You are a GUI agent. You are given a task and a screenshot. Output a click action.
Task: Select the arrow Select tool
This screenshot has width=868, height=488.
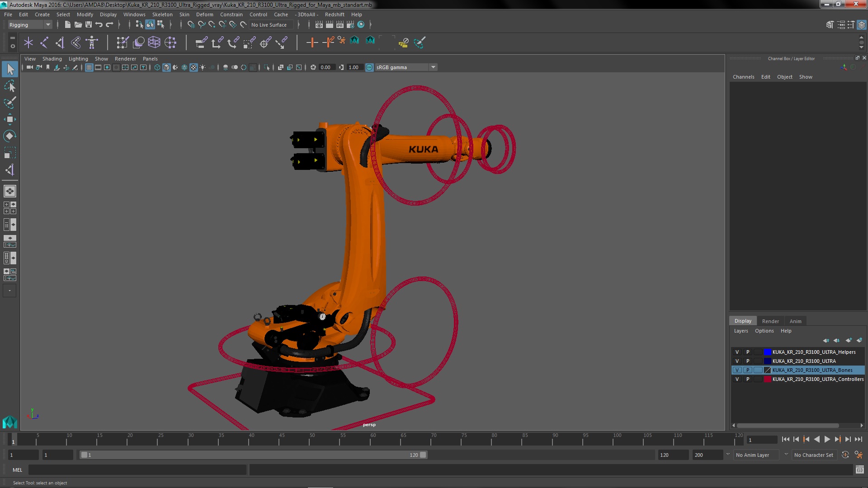pyautogui.click(x=10, y=69)
